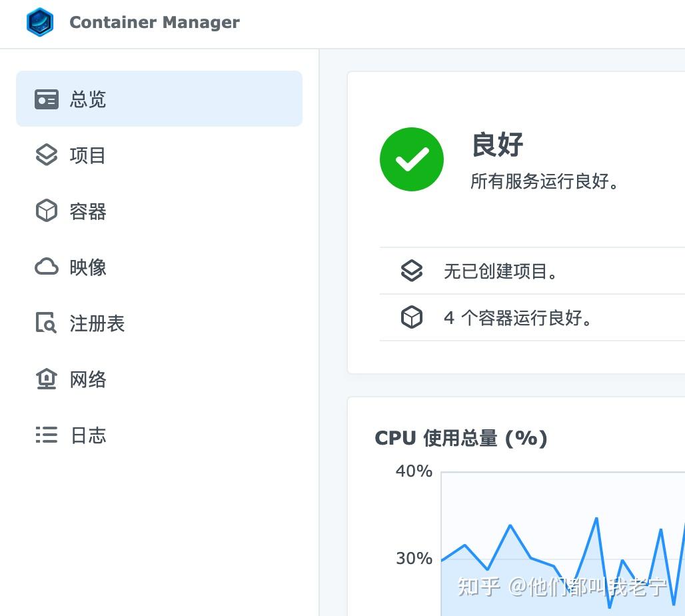Open the 总览 page from sidebar
Image resolution: width=685 pixels, height=616 pixels.
87,99
